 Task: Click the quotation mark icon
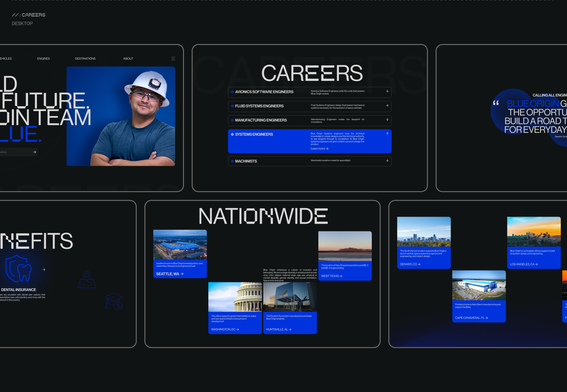[496, 103]
